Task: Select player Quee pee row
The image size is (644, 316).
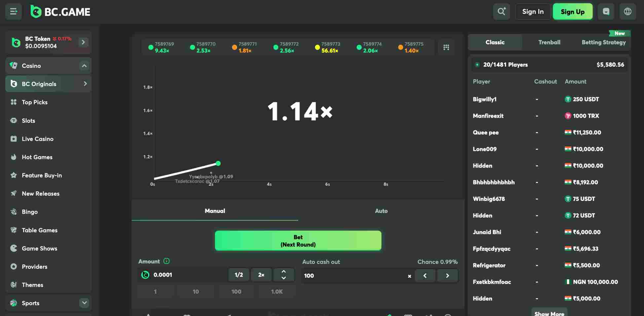Action: 549,133
